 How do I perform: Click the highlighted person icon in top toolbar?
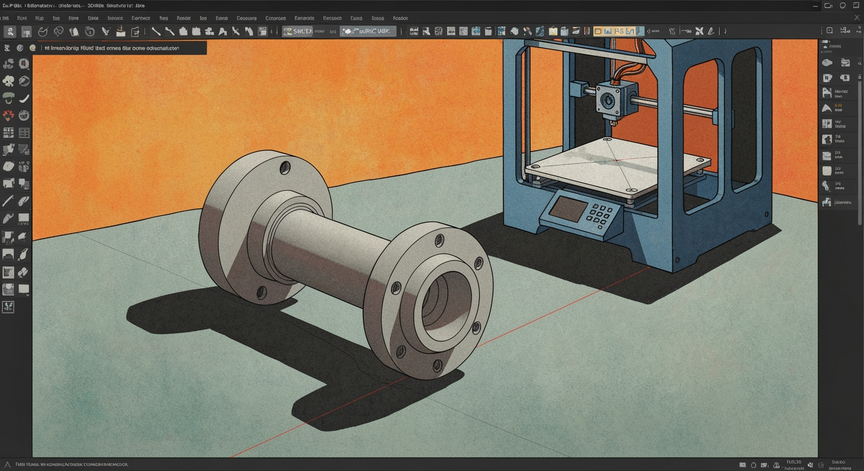coord(9,32)
